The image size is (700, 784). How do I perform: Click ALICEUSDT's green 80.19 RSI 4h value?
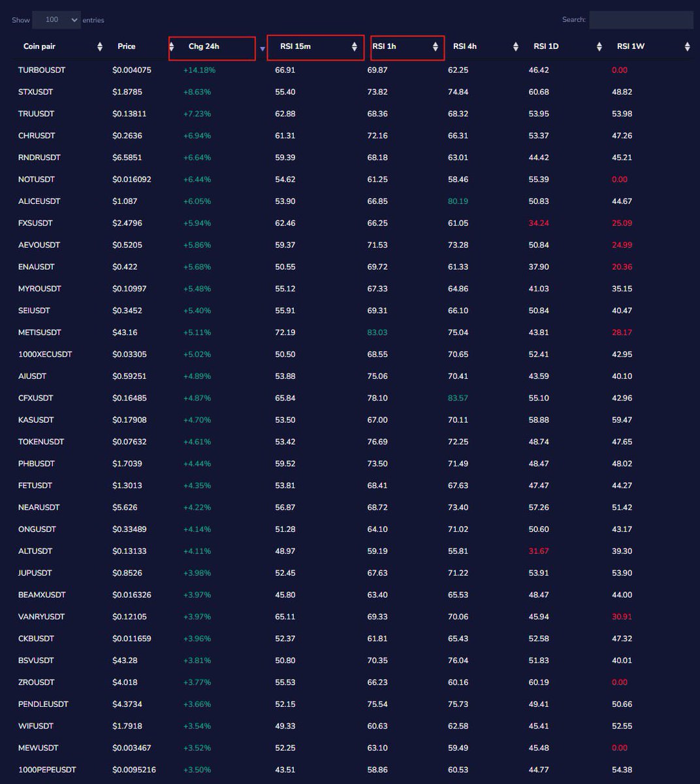[458, 201]
